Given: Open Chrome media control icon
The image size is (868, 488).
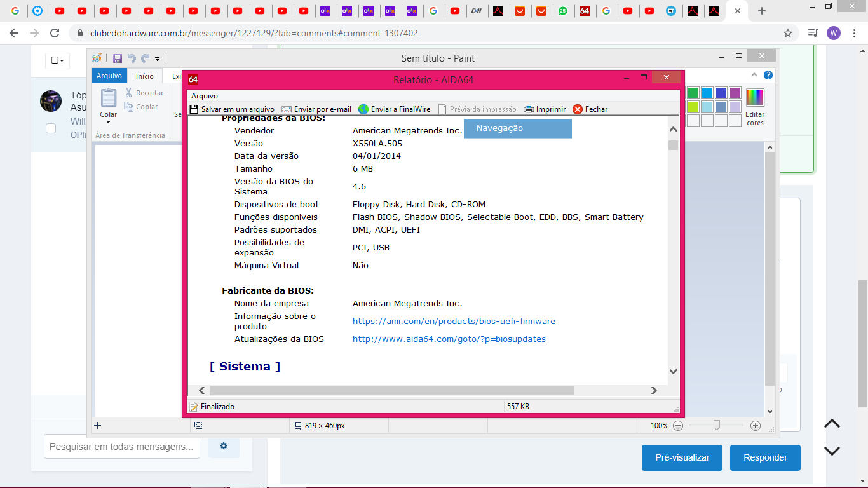Looking at the screenshot, I should [813, 33].
